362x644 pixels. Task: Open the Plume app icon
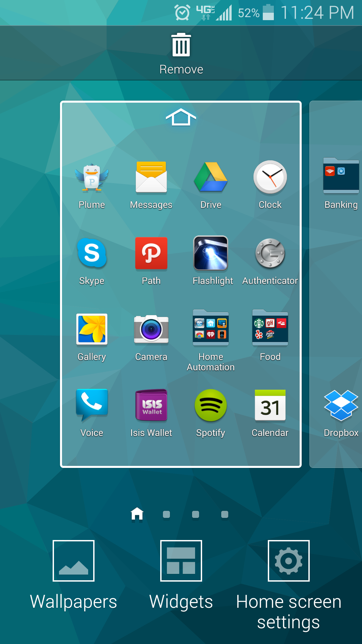coord(92,178)
